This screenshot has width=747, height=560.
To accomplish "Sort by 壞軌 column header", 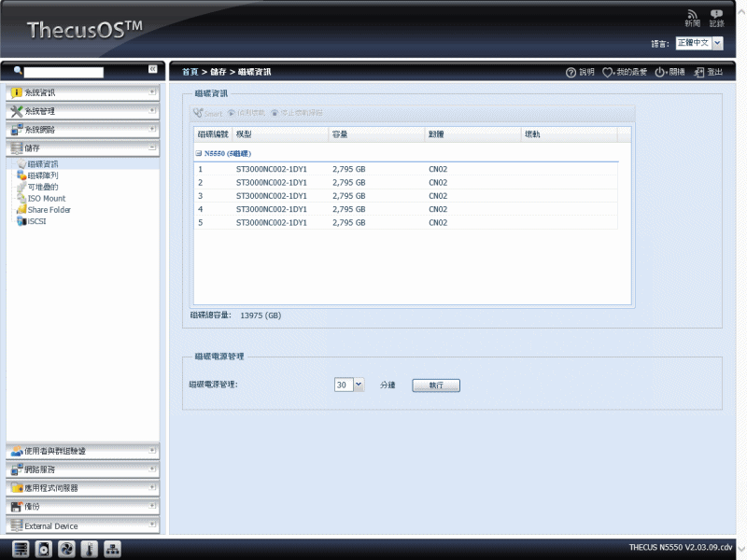I will 570,134.
